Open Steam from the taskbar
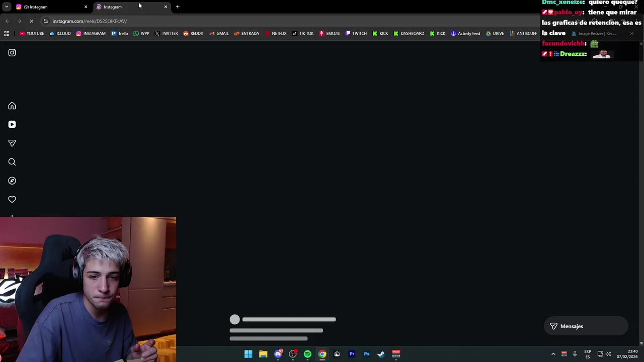This screenshot has width=644, height=362. click(381, 354)
